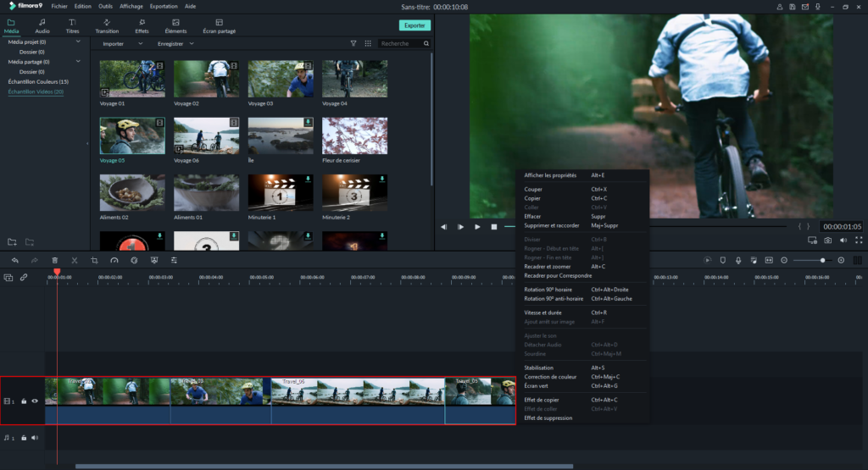Stop playback in the preview
Image resolution: width=868 pixels, height=470 pixels.
494,227
